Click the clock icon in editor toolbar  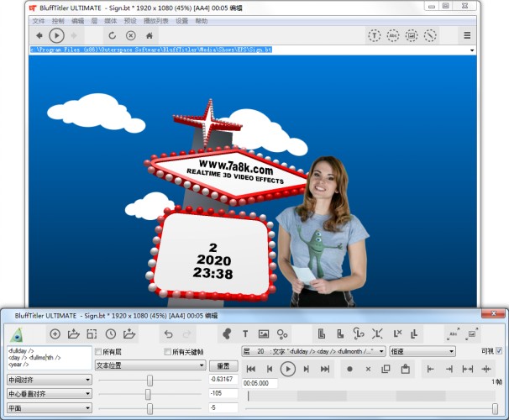click(110, 333)
